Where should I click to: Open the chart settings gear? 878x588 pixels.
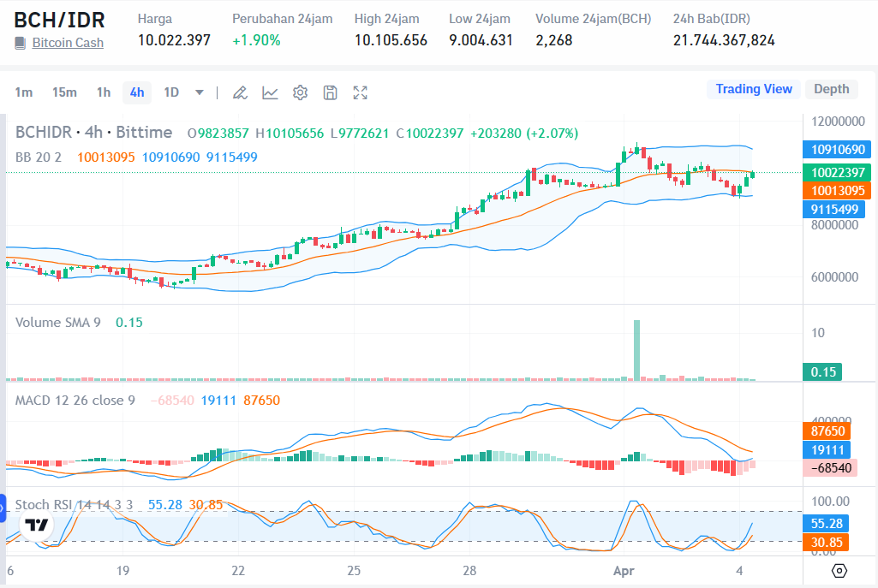click(x=300, y=92)
